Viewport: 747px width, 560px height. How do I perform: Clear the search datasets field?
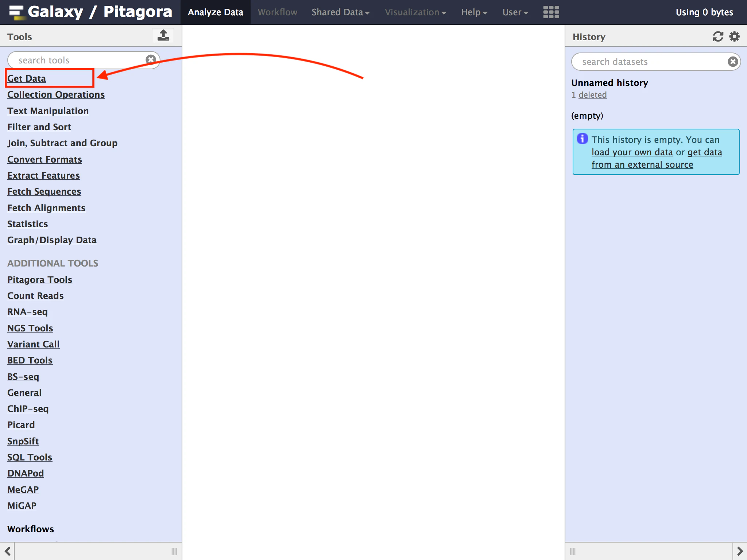733,62
